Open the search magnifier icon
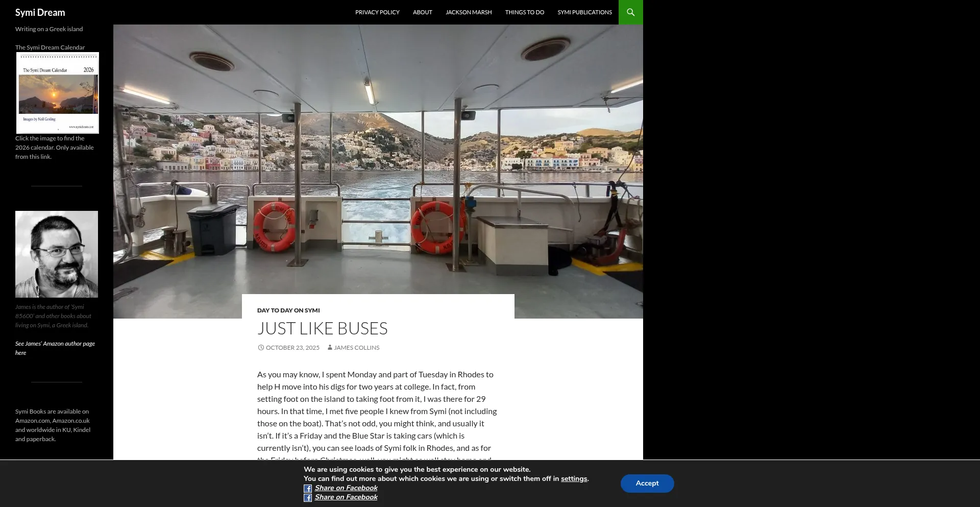Image resolution: width=980 pixels, height=507 pixels. [630, 12]
